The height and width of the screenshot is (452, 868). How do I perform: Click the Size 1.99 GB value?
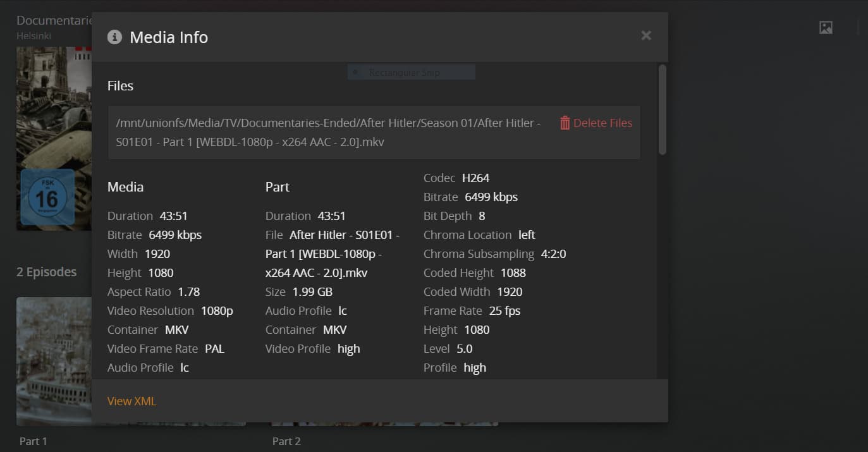(312, 292)
